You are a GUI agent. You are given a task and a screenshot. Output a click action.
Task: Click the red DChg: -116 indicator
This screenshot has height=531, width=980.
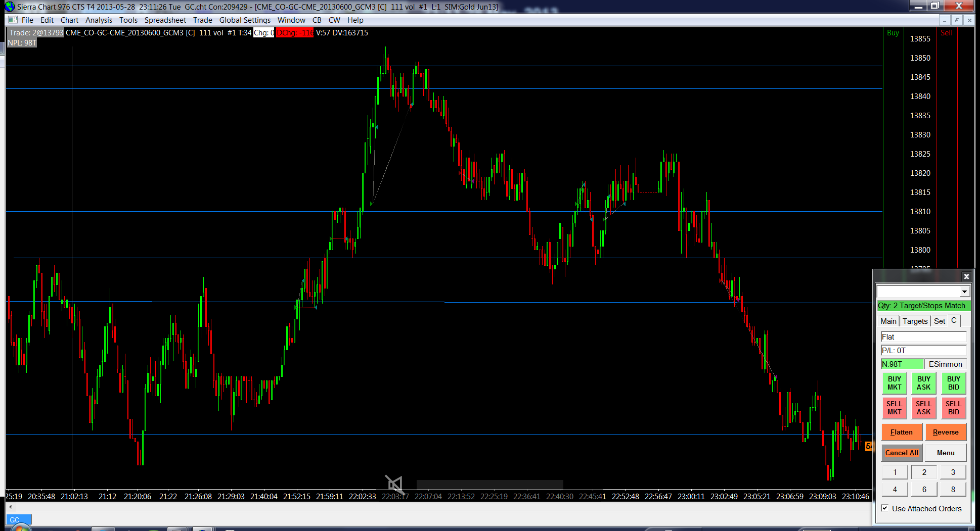tap(295, 33)
